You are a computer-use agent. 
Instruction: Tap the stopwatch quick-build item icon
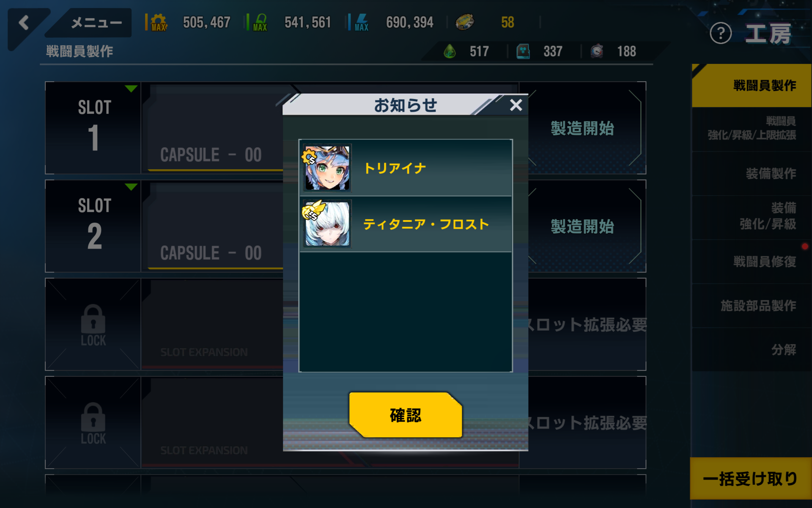(x=597, y=51)
